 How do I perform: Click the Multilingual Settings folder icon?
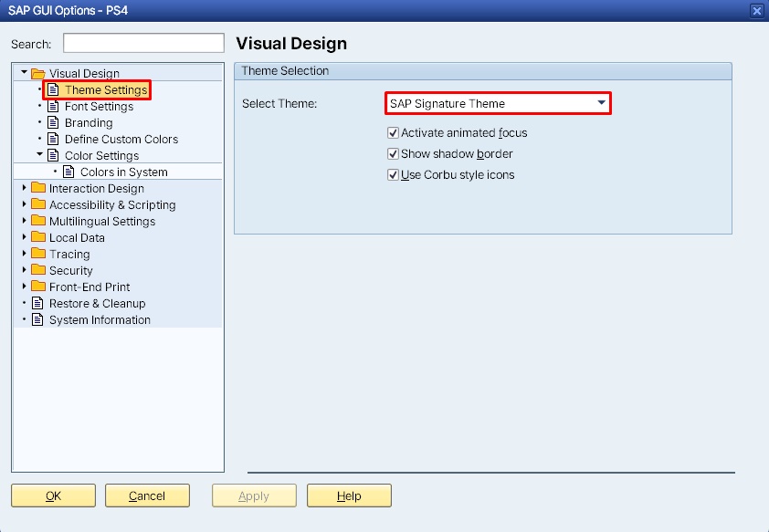37,221
